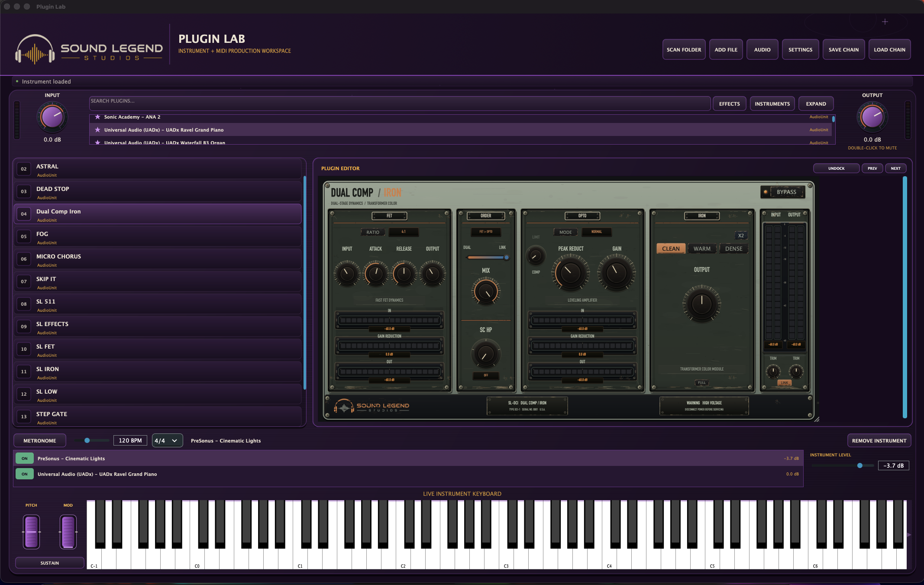Click the plus icon at the top right
Viewport: 924px width, 585px height.
pos(885,22)
